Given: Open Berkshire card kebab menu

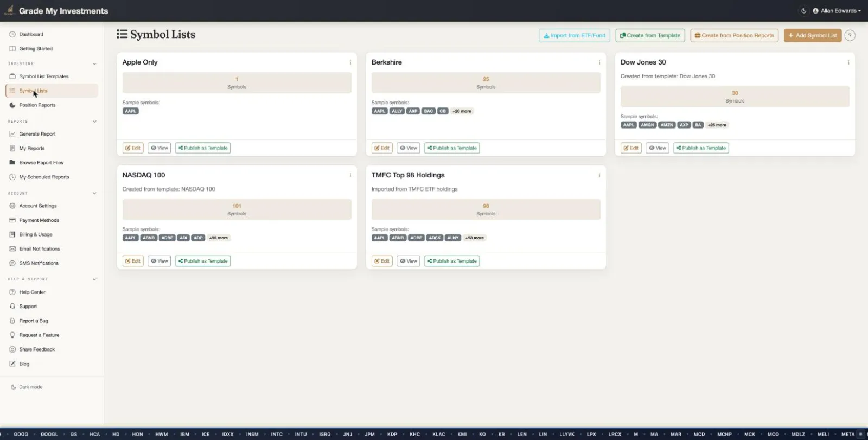Looking at the screenshot, I should pos(599,62).
